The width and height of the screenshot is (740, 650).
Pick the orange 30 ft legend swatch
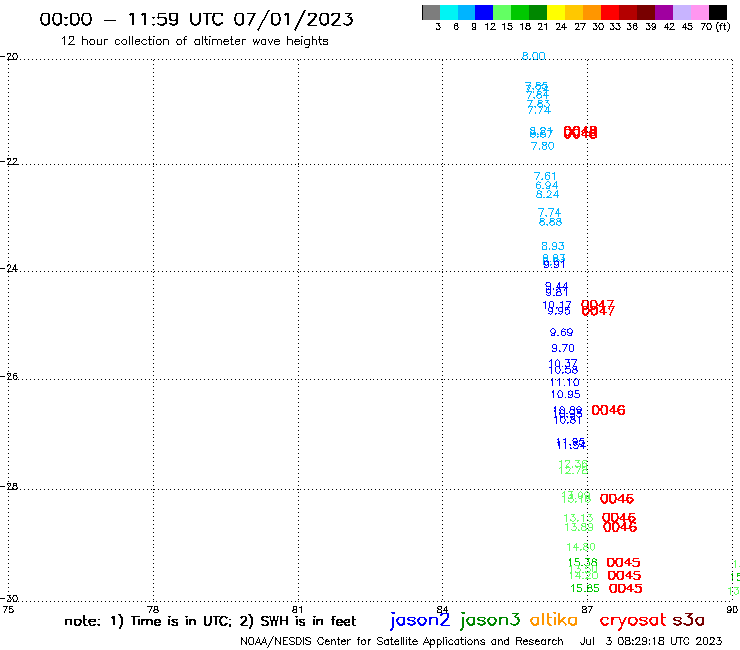click(592, 12)
